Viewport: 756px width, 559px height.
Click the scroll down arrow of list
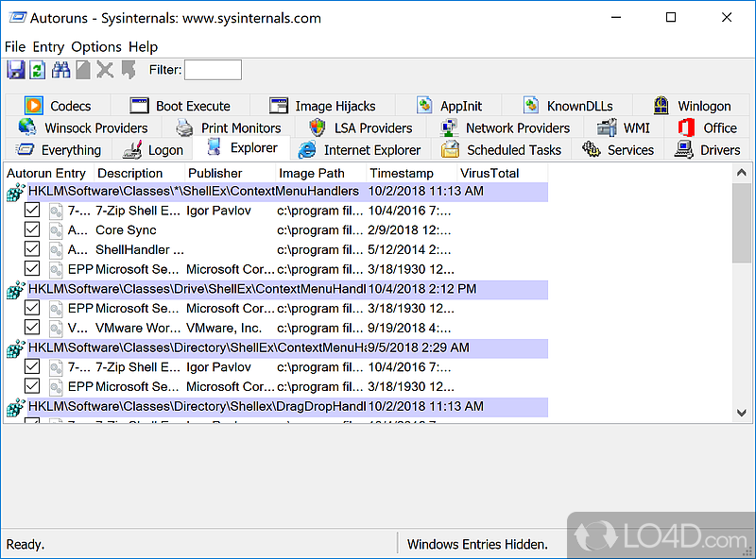[x=742, y=413]
